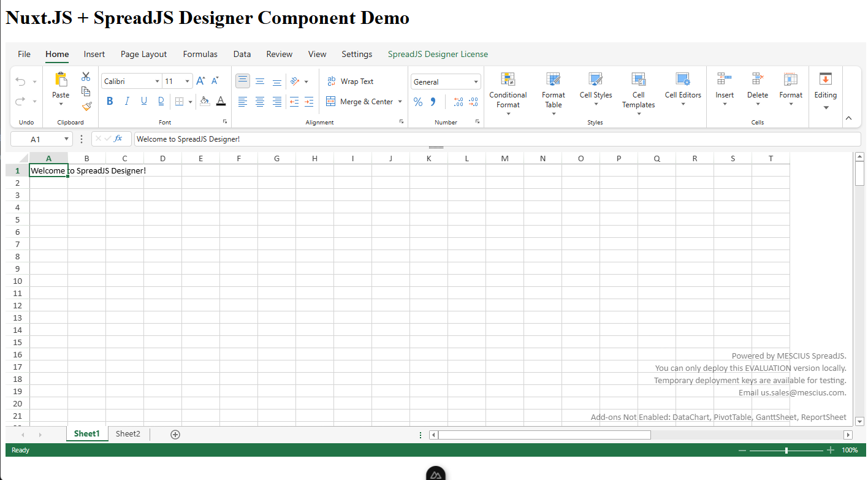Copy the selection using the Copy icon
Screen dimensions: 868x480
(x=86, y=91)
